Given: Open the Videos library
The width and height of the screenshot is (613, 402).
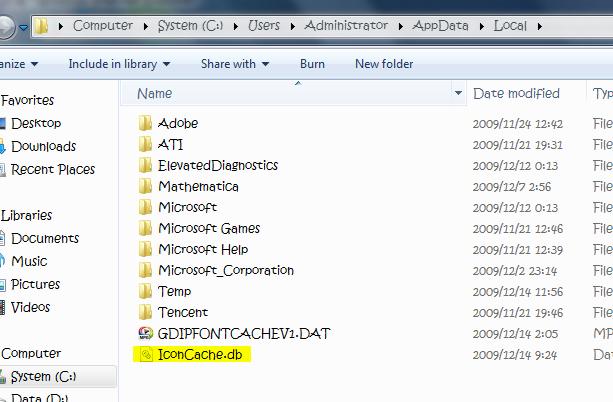Looking at the screenshot, I should (30, 307).
